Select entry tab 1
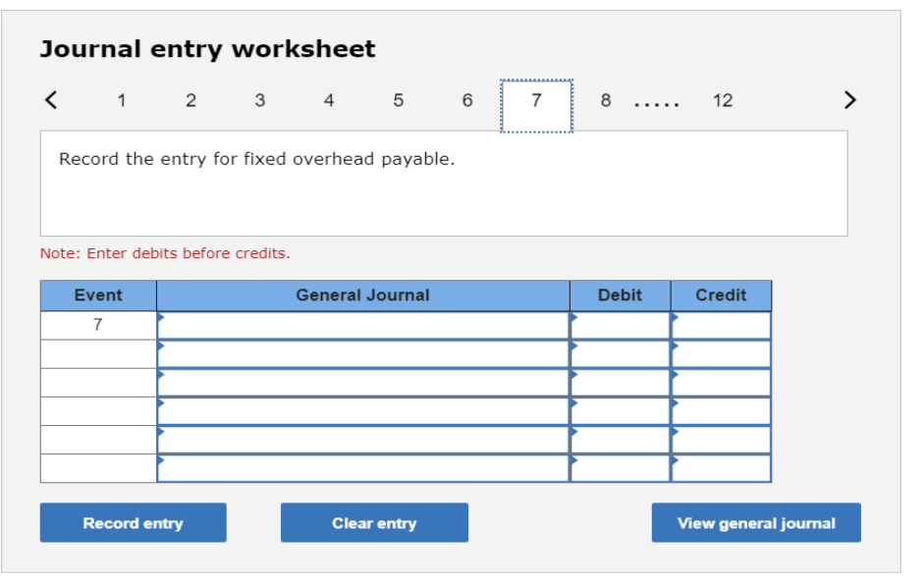Screen dimensions: 924x584 (122, 99)
